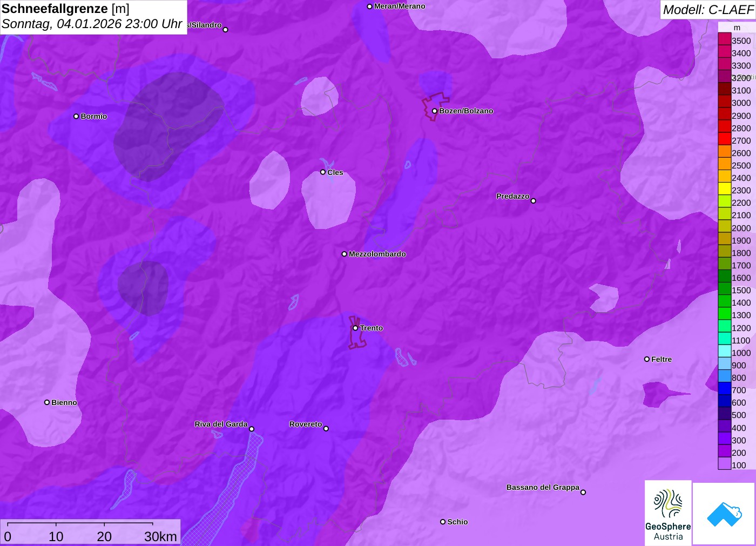Click the Bassano del Grappa marker dot
The image size is (756, 546).
[583, 492]
